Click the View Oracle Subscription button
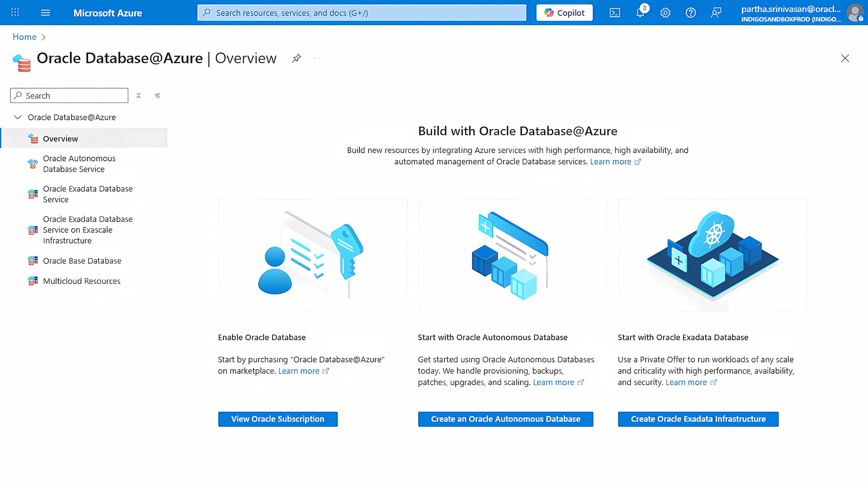868x488 pixels. pyautogui.click(x=278, y=419)
